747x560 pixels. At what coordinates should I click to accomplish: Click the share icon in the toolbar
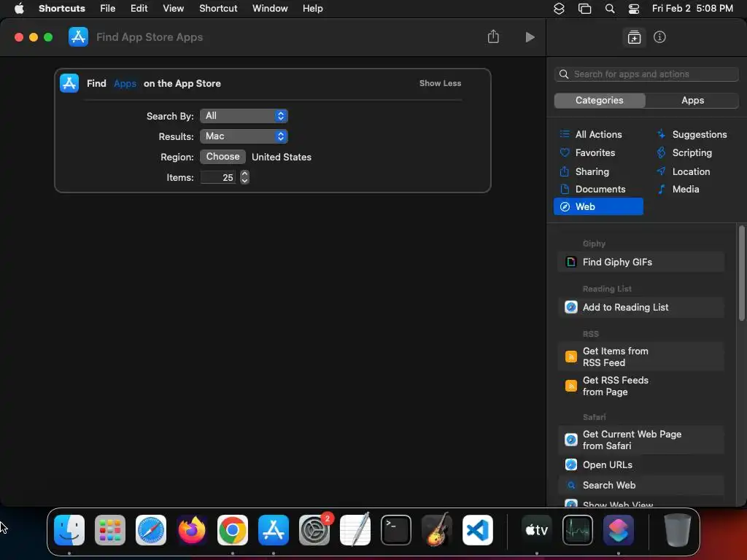pyautogui.click(x=493, y=36)
